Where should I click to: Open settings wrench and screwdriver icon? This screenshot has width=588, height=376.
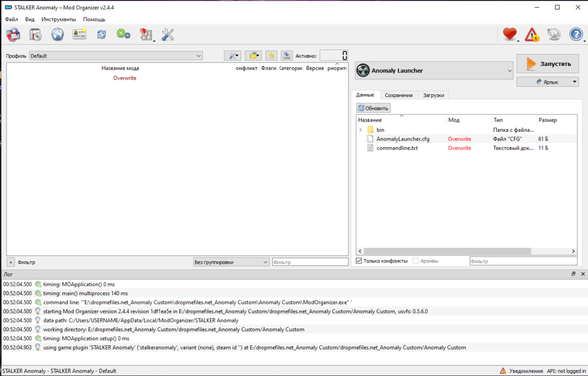pyautogui.click(x=168, y=35)
